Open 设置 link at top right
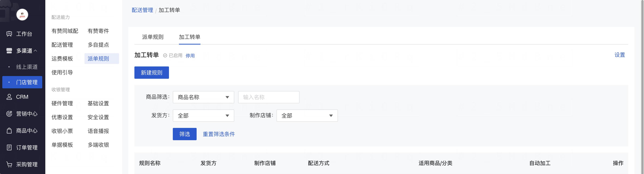The image size is (644, 174). click(x=619, y=55)
